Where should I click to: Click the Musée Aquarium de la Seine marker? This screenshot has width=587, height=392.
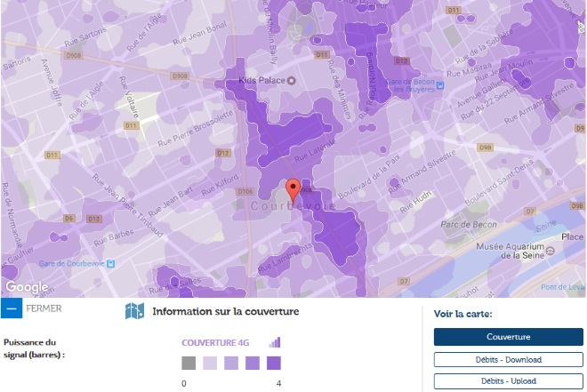[x=550, y=251]
